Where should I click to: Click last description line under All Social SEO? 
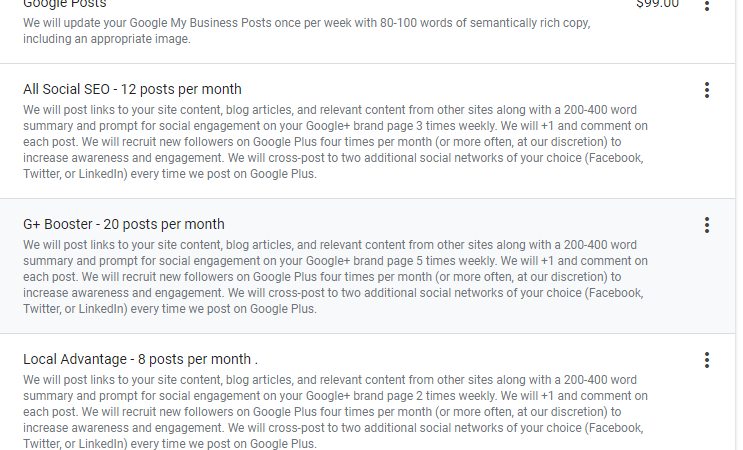click(170, 174)
